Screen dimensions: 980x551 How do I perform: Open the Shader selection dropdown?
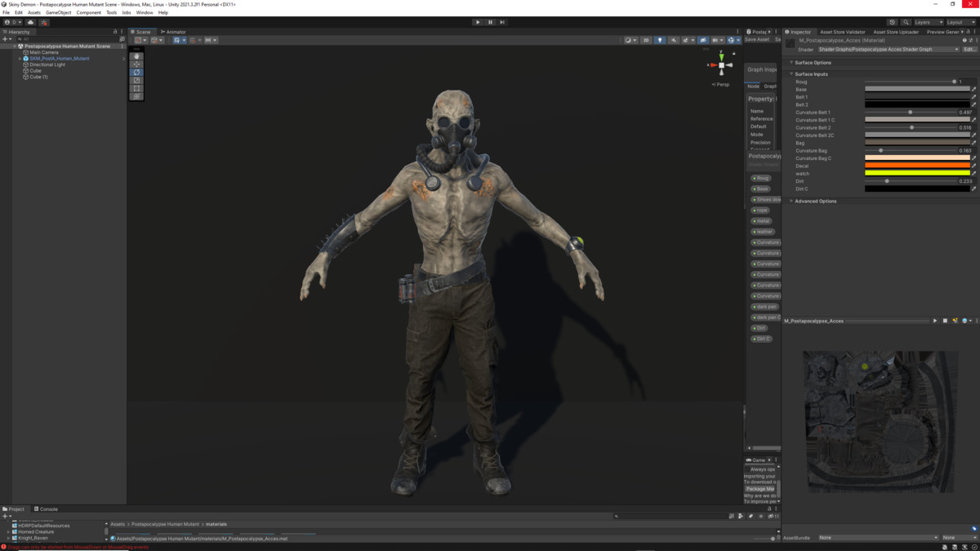click(888, 49)
